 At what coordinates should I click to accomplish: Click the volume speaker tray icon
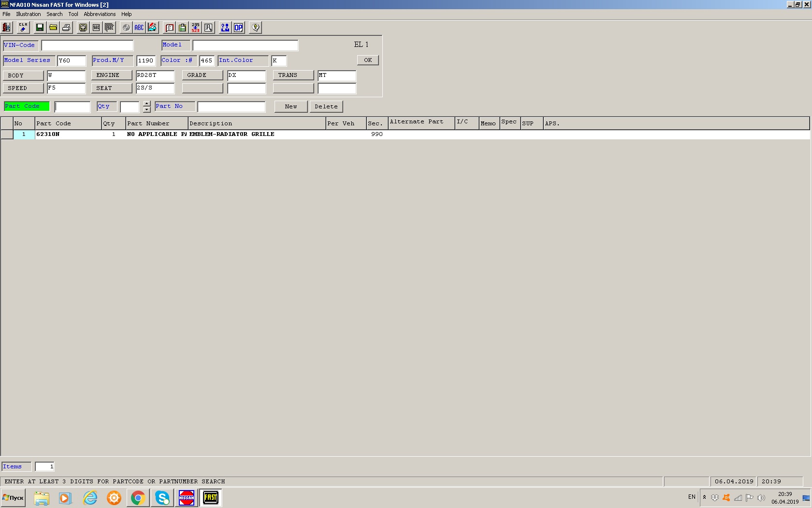click(x=761, y=497)
